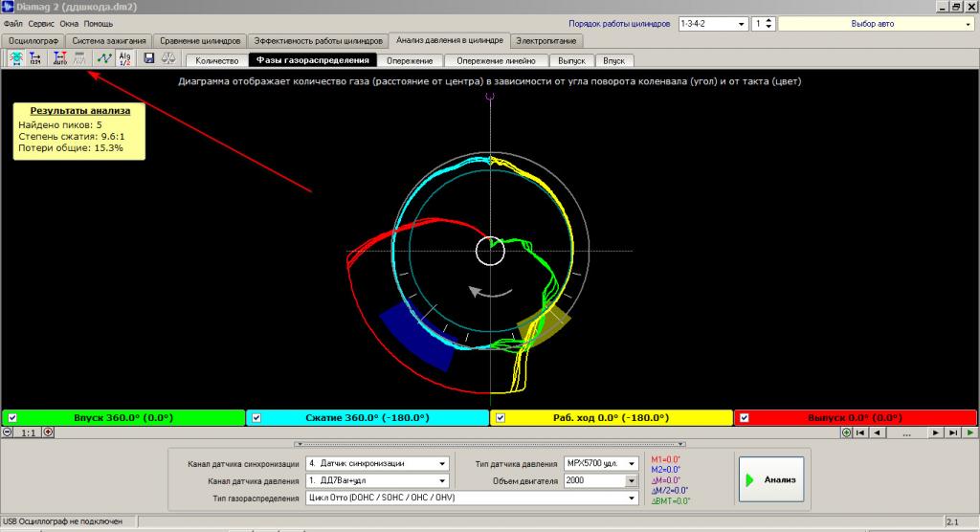
Task: Open the Сервис menu
Action: [41, 24]
